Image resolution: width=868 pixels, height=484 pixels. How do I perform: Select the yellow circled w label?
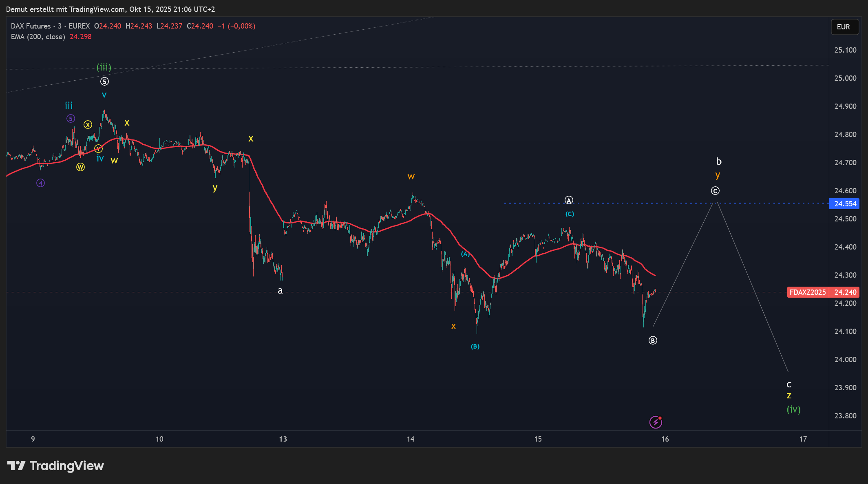(80, 167)
